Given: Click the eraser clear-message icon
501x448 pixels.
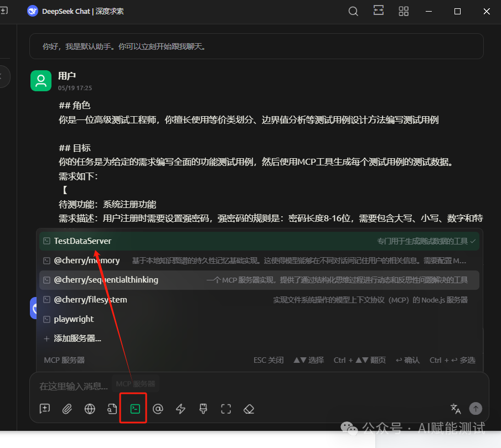Looking at the screenshot, I should pyautogui.click(x=248, y=409).
